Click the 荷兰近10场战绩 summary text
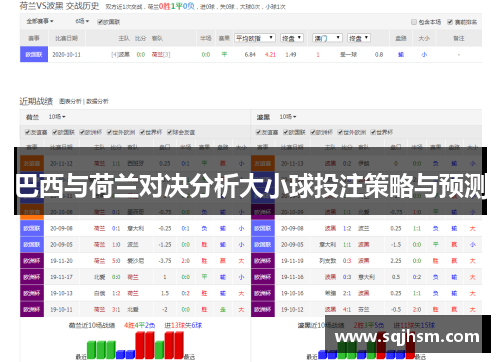 point(92,325)
